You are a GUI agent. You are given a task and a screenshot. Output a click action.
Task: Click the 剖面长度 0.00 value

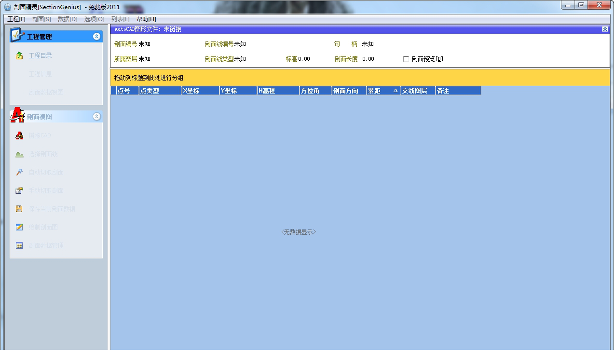tap(368, 59)
